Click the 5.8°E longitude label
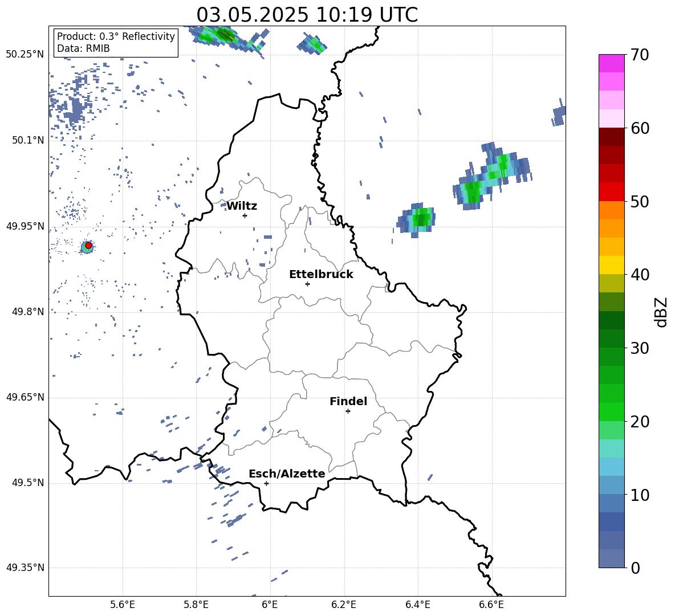The height and width of the screenshot is (616, 675). [196, 605]
